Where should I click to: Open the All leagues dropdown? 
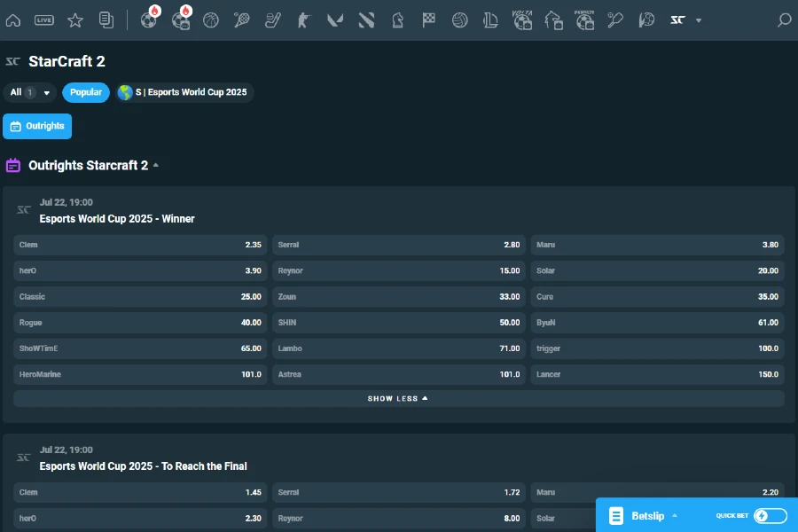29,92
